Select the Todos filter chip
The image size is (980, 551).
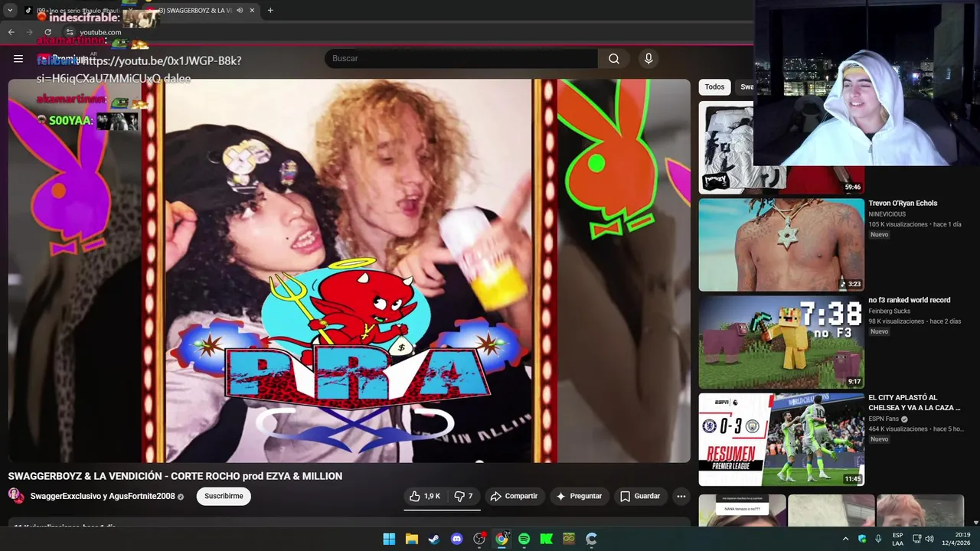[714, 87]
